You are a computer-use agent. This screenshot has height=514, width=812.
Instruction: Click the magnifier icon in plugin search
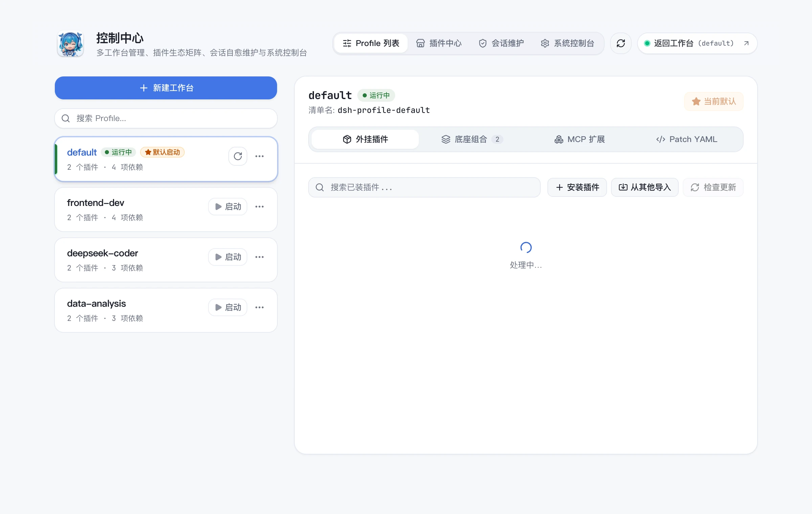[x=320, y=187]
